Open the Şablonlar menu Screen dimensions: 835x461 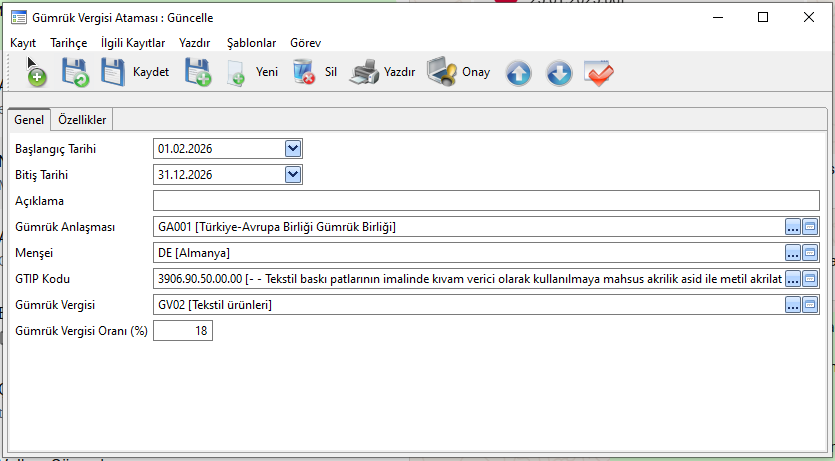tap(251, 43)
